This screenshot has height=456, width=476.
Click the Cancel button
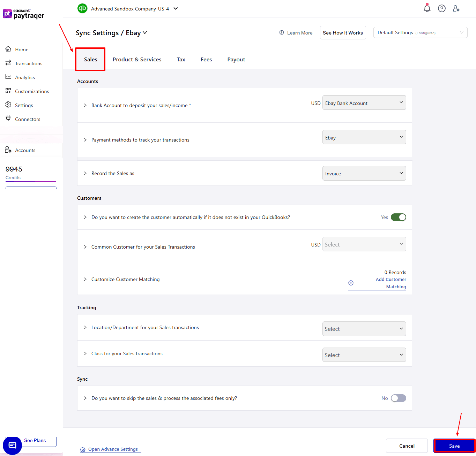pos(407,446)
